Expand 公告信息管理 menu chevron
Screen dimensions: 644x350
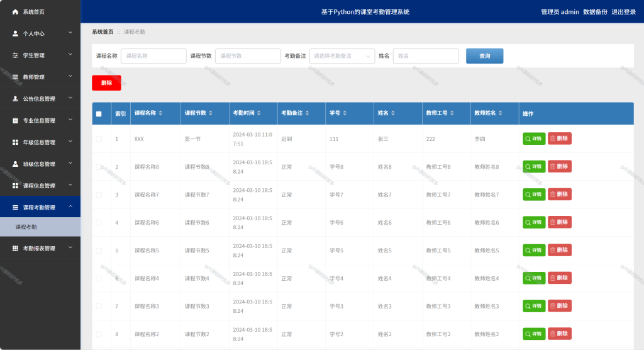(x=70, y=98)
